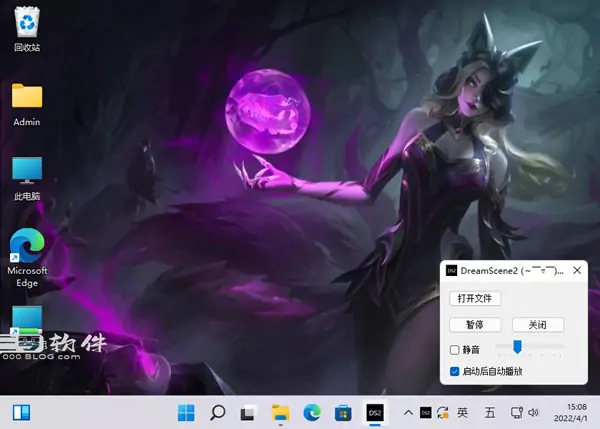
Task: Toggle the 静音 mute checkbox
Action: coord(455,350)
